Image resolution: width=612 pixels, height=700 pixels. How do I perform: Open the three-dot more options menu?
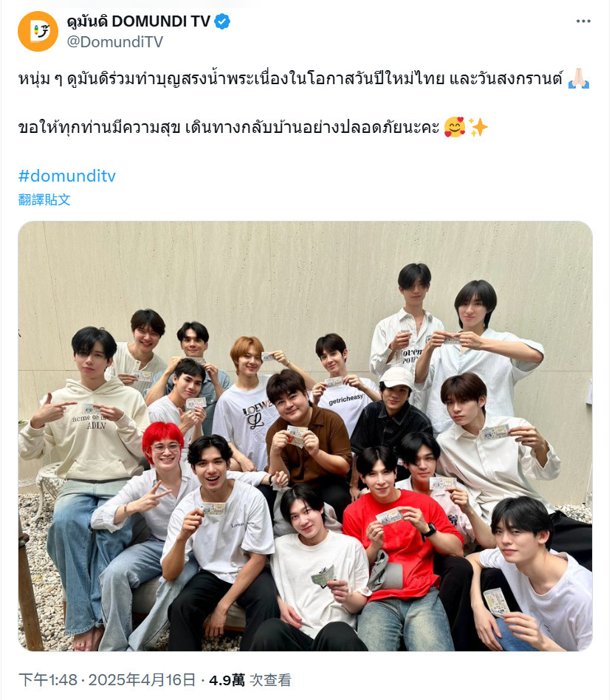[583, 21]
